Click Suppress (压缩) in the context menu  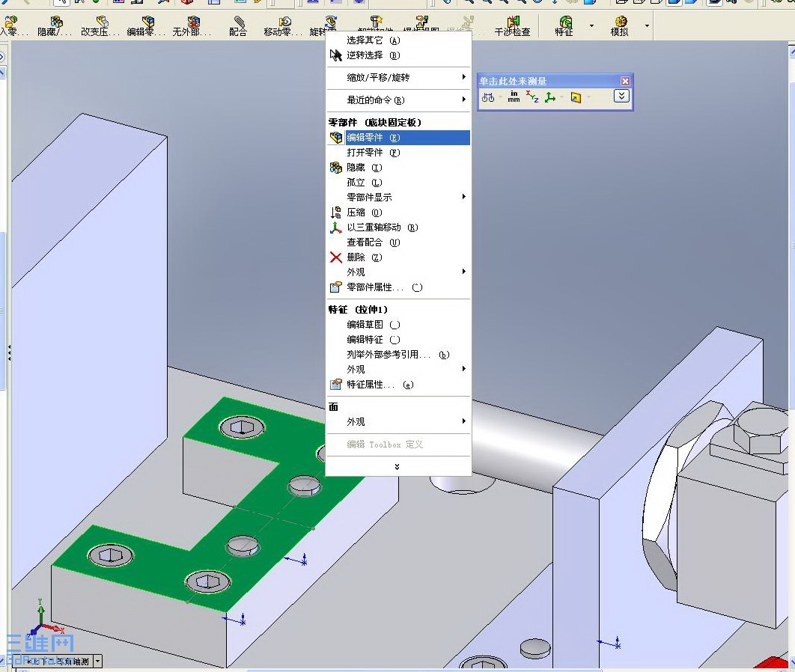(x=398, y=212)
